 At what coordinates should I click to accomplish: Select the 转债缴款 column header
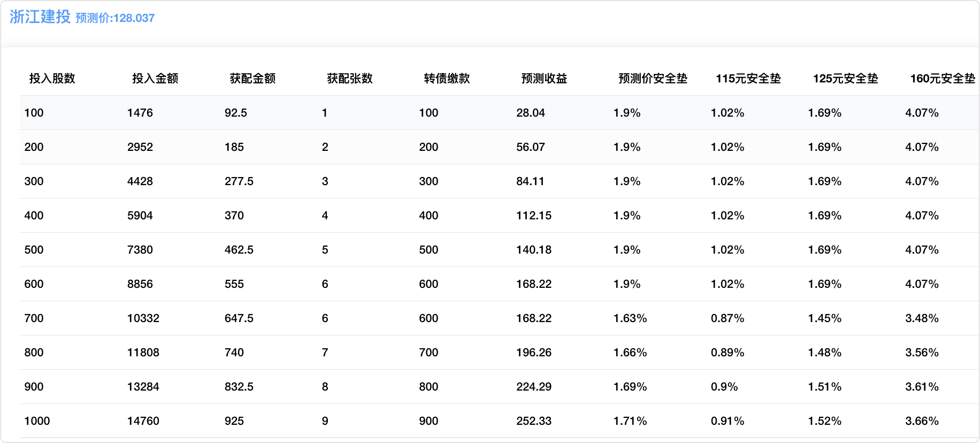[447, 79]
